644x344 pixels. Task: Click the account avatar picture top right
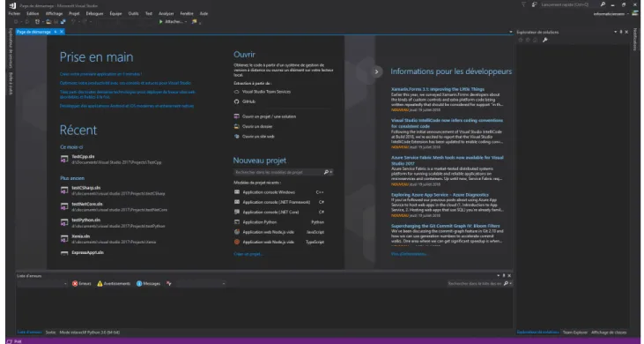pyautogui.click(x=635, y=14)
